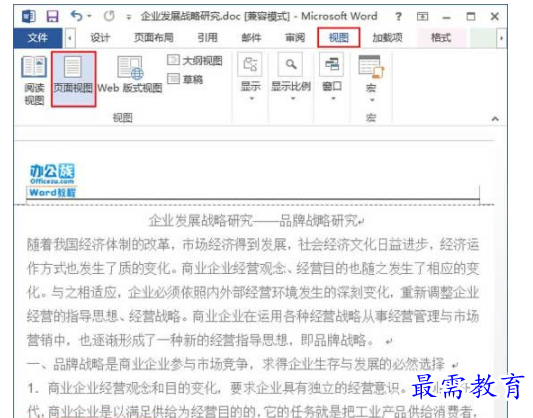Open the undo history dropdown arrow
This screenshot has width=533, height=418.
point(89,16)
